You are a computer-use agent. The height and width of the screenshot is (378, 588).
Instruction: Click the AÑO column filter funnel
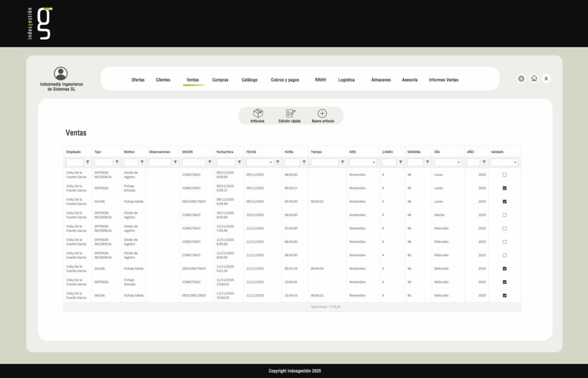pyautogui.click(x=484, y=162)
